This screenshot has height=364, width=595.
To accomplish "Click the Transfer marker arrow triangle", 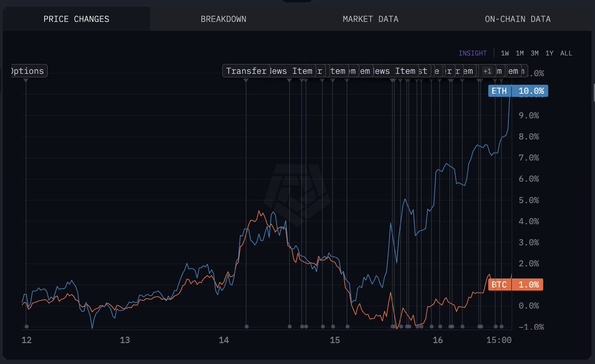I will coord(246,80).
